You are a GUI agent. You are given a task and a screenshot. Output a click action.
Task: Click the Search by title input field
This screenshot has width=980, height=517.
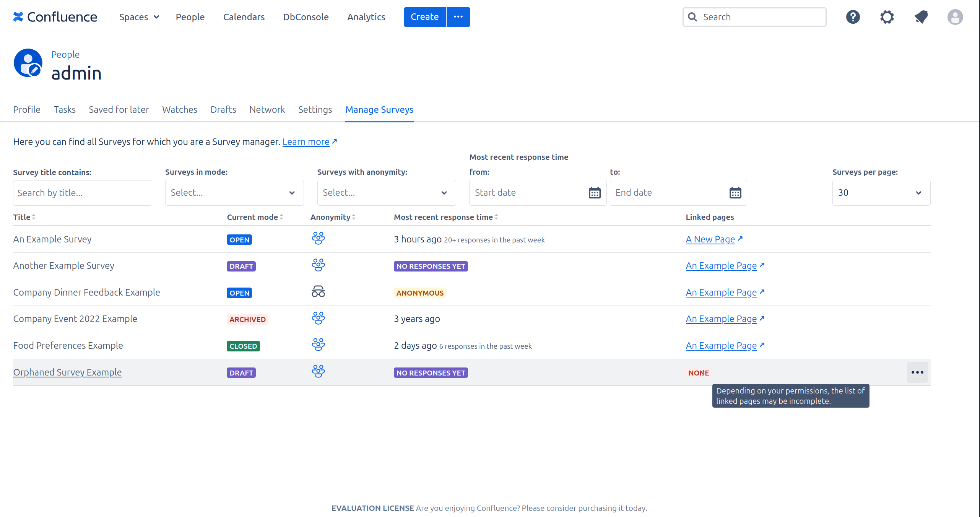pyautogui.click(x=82, y=193)
